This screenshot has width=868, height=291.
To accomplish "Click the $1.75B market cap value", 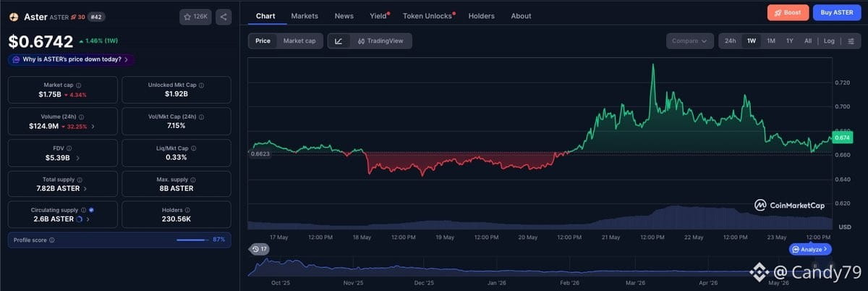I will pos(49,94).
